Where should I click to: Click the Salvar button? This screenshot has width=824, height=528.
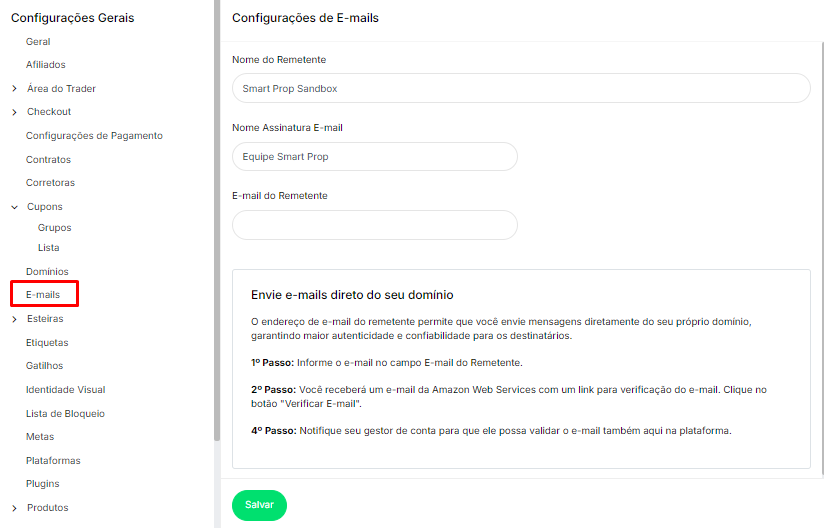coord(259,506)
